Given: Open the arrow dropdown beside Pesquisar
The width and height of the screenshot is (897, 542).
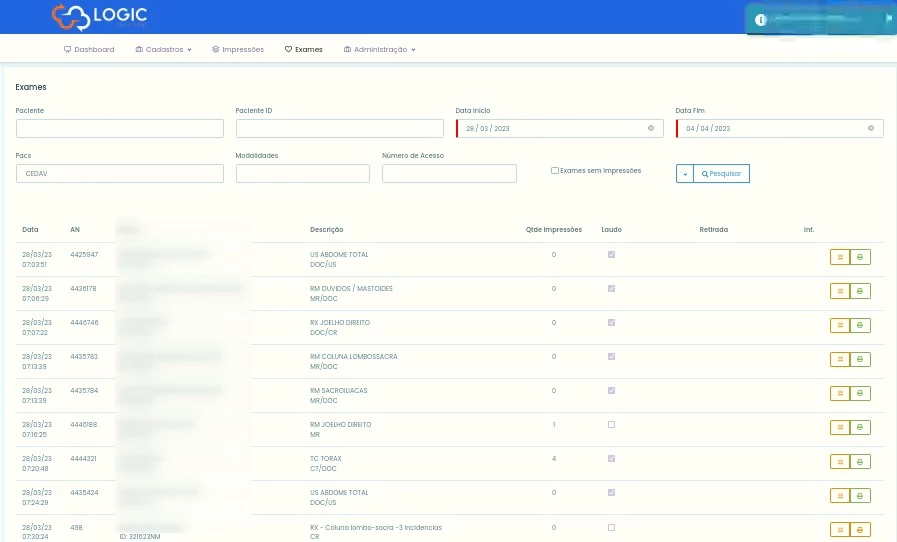Looking at the screenshot, I should (x=685, y=173).
